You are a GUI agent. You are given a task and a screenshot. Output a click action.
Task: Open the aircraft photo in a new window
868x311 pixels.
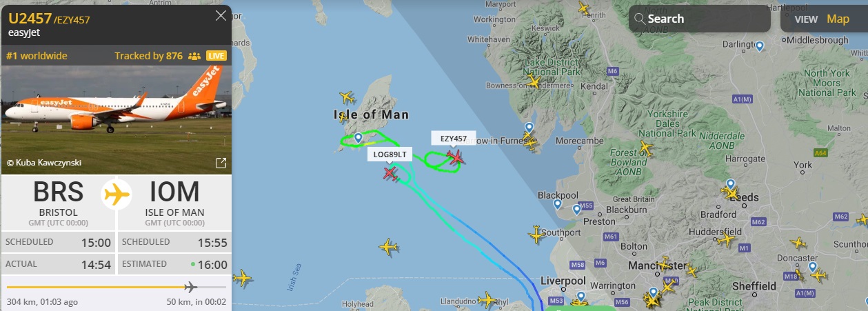click(221, 163)
